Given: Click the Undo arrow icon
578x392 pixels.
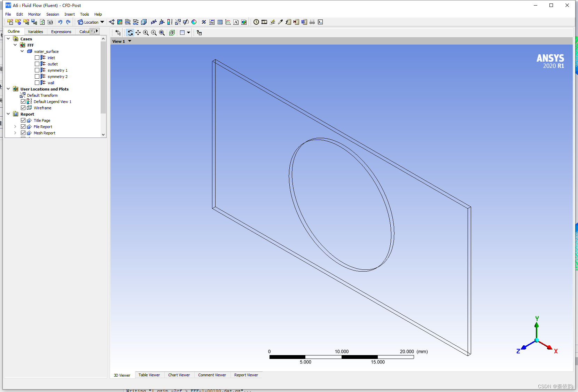Looking at the screenshot, I should pos(60,22).
